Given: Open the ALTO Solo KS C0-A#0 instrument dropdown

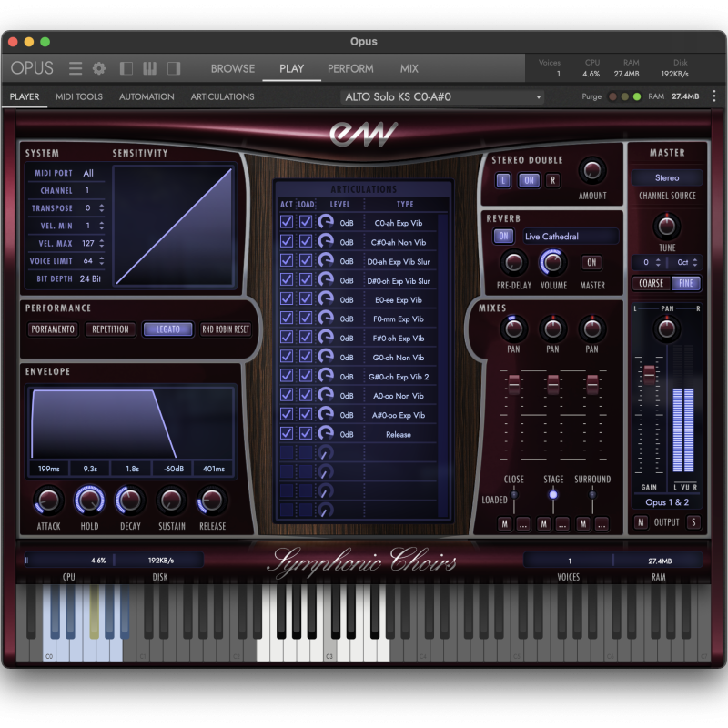Looking at the screenshot, I should 442,97.
